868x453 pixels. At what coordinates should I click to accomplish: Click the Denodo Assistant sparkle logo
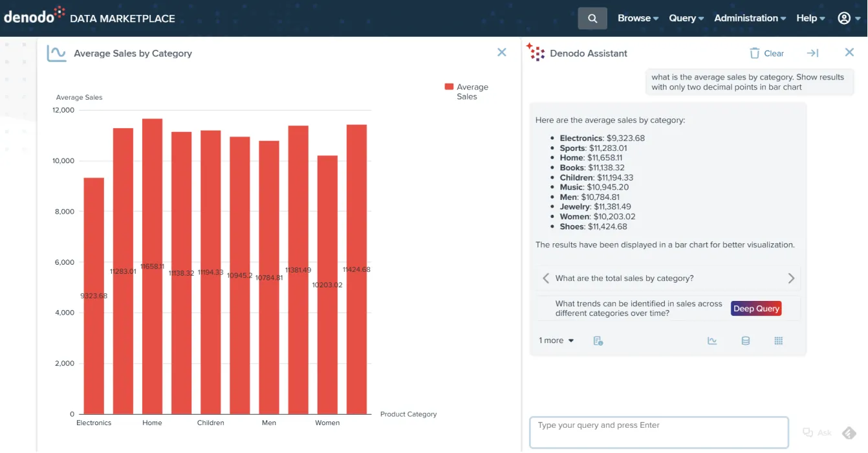point(536,52)
